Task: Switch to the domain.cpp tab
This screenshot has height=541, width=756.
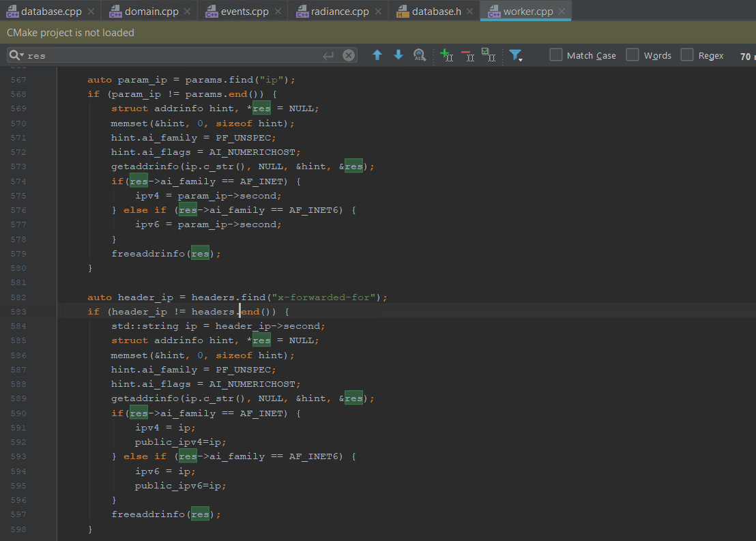Action: pos(150,11)
